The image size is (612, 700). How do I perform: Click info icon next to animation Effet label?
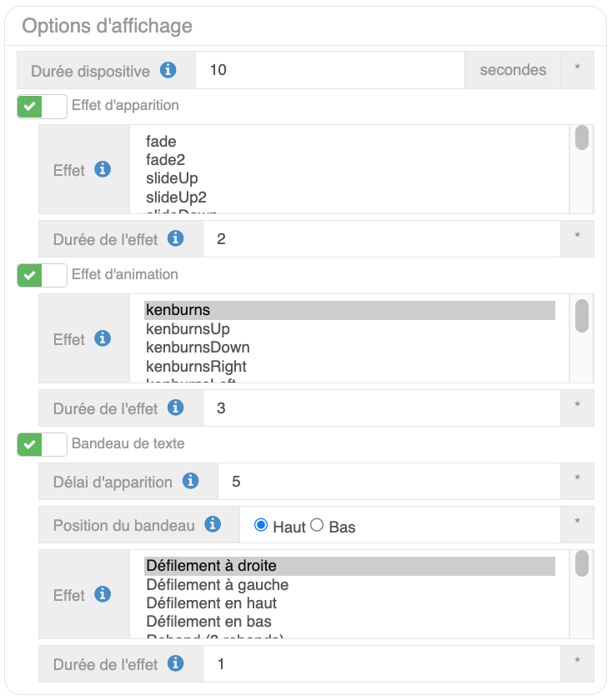pyautogui.click(x=103, y=339)
